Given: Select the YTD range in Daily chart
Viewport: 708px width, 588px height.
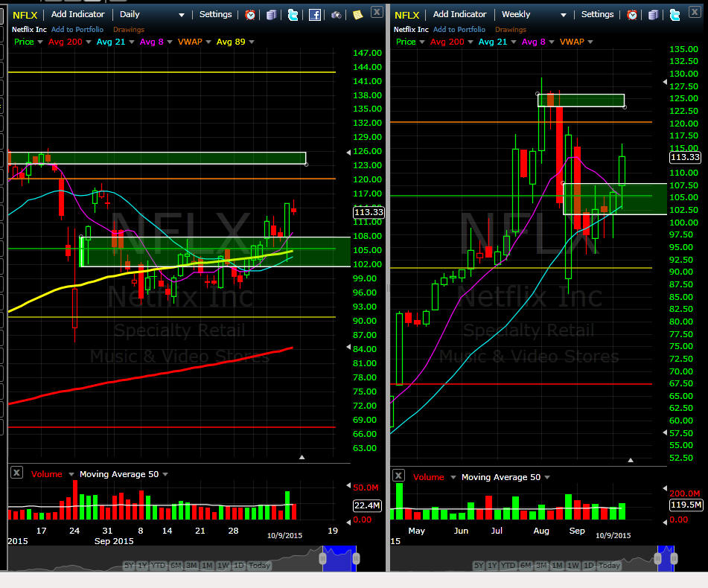Looking at the screenshot, I should pos(158,565).
